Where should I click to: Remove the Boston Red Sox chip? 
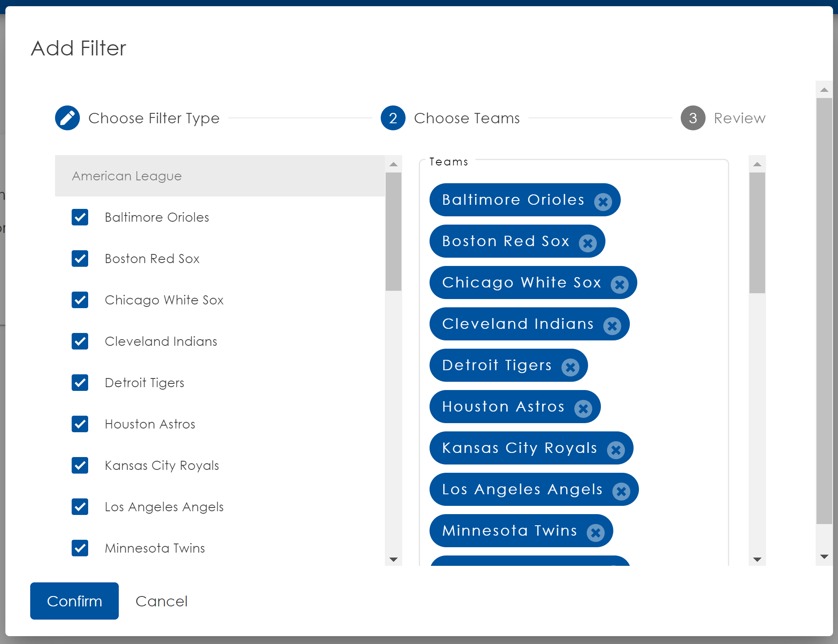pos(588,243)
